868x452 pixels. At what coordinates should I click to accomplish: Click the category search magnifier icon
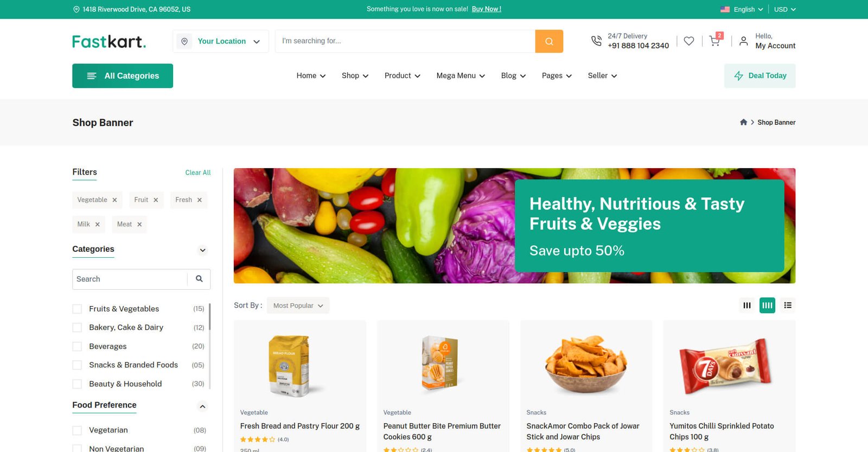click(199, 279)
